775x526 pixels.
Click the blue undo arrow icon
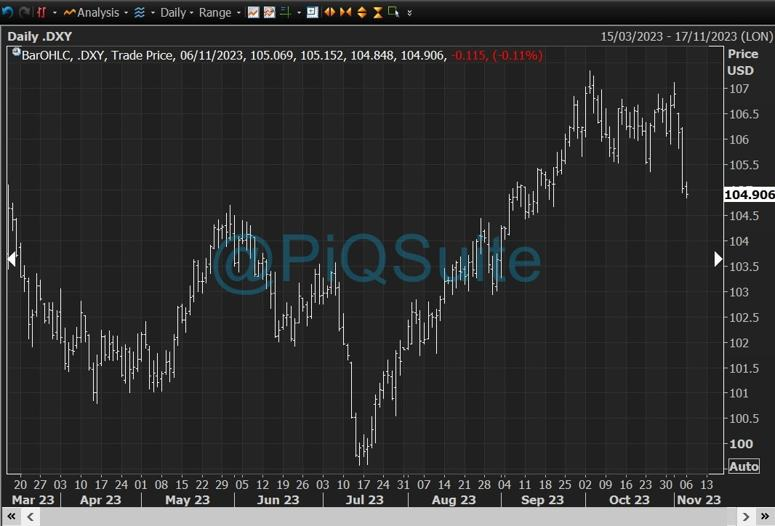[x=7, y=12]
